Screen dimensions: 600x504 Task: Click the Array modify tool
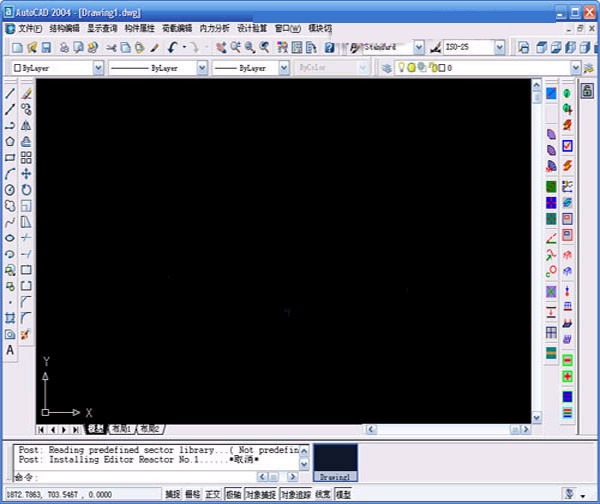27,157
